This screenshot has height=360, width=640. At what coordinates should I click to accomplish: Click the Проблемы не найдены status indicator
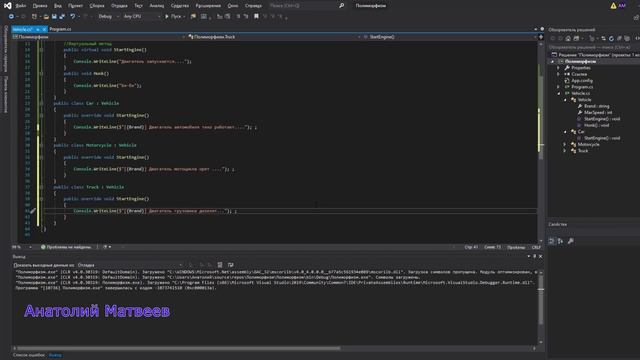[x=66, y=247]
